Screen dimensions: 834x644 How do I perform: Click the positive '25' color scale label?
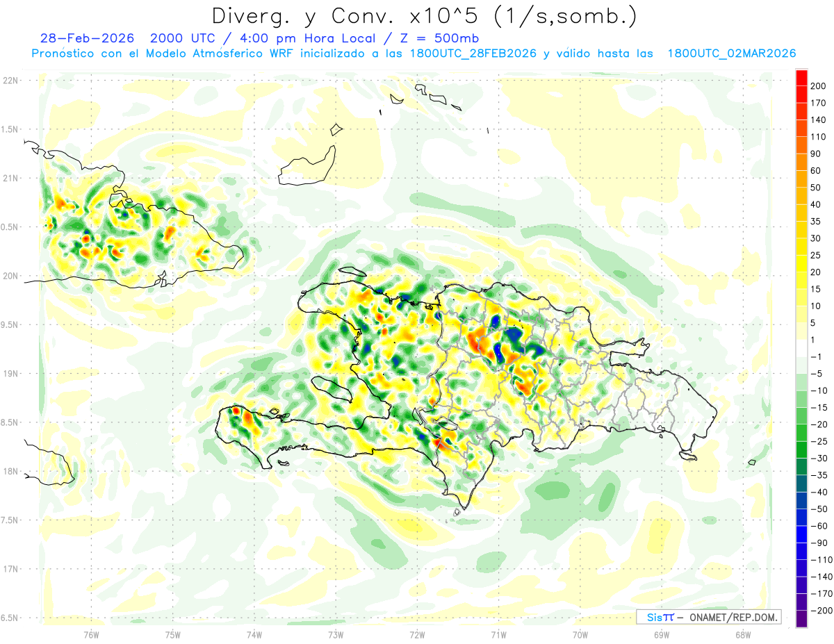coord(816,256)
